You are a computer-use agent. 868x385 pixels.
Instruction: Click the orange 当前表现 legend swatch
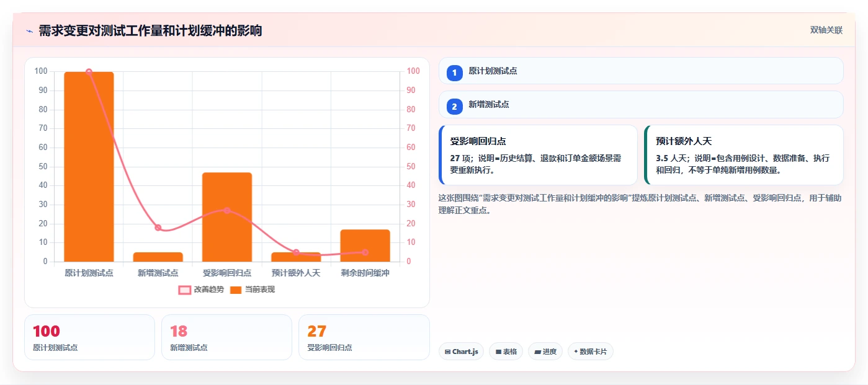click(x=236, y=290)
